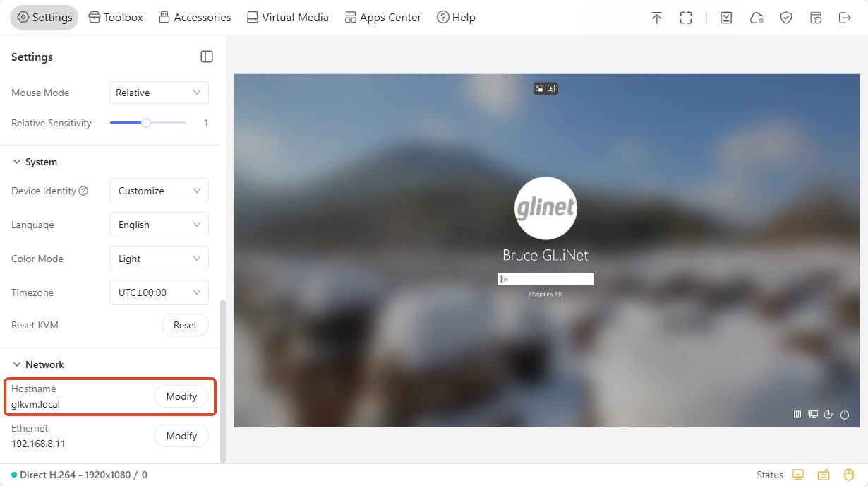Collapse the Network section
This screenshot has width=868, height=486.
(x=17, y=364)
